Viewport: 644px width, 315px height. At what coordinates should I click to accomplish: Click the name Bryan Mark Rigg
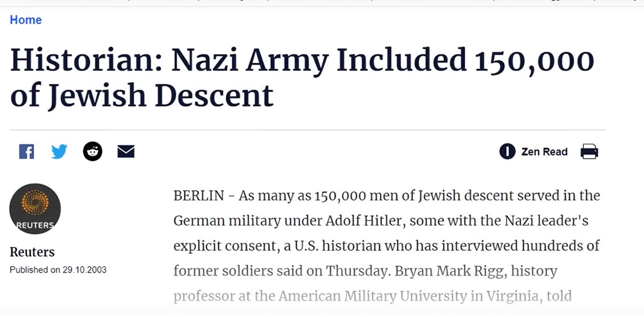coord(449,271)
